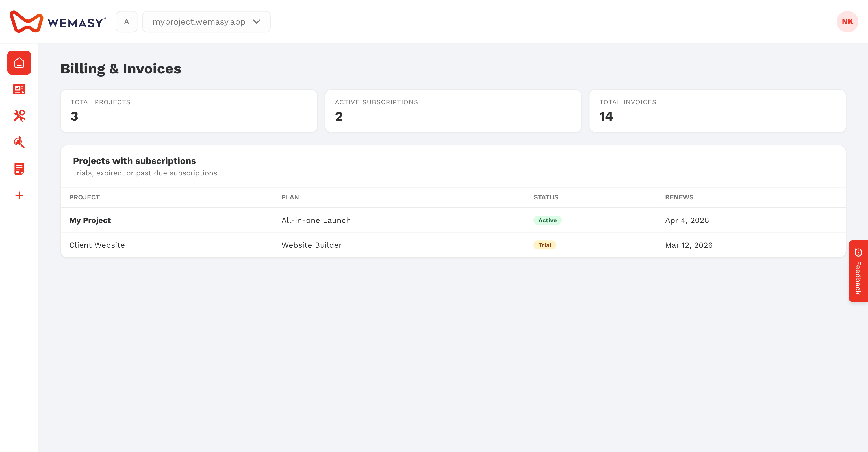Select the Client Website project name

pyautogui.click(x=97, y=245)
